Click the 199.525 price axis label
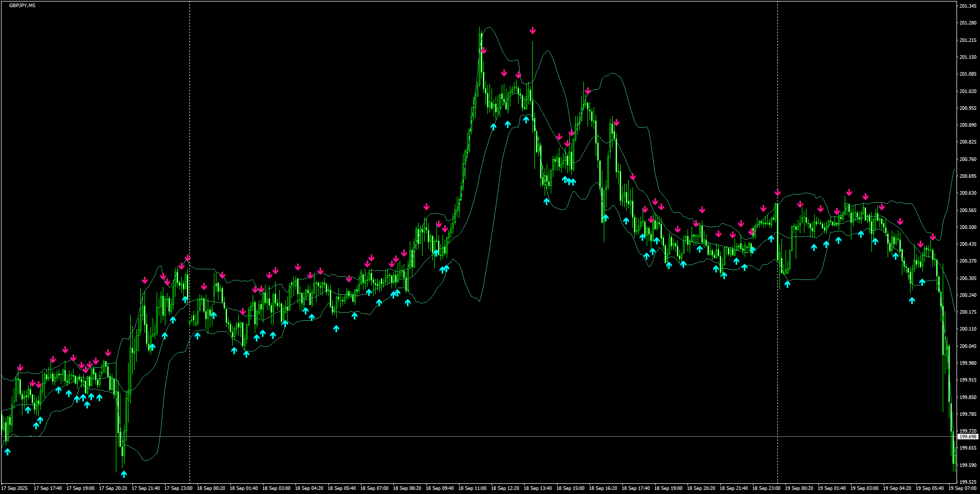980x494 pixels. click(x=968, y=482)
